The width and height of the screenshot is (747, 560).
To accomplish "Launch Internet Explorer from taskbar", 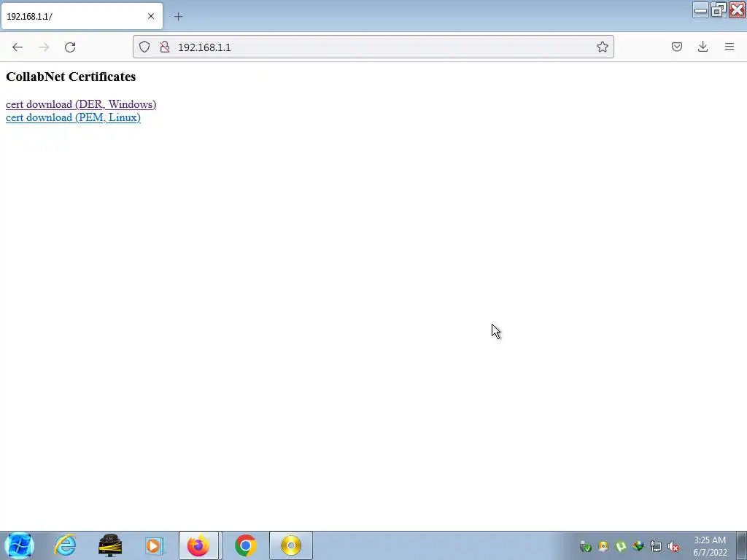I will pyautogui.click(x=65, y=545).
